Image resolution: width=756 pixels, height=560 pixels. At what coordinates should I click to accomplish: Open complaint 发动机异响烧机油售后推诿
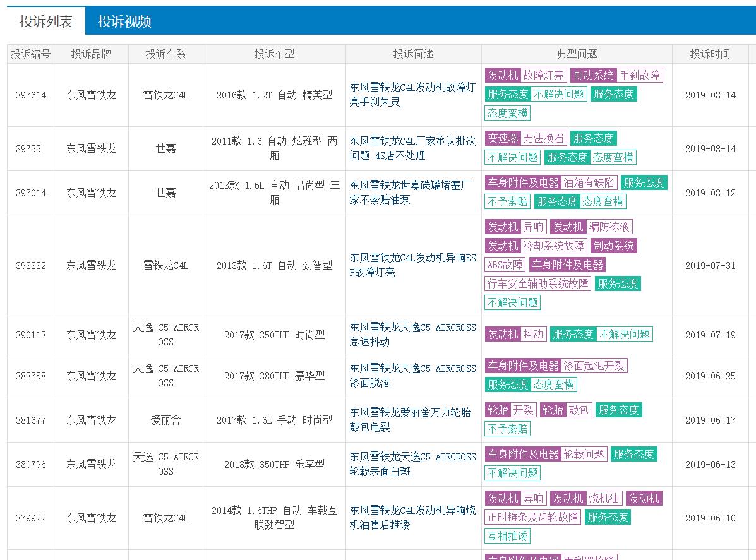[412, 518]
